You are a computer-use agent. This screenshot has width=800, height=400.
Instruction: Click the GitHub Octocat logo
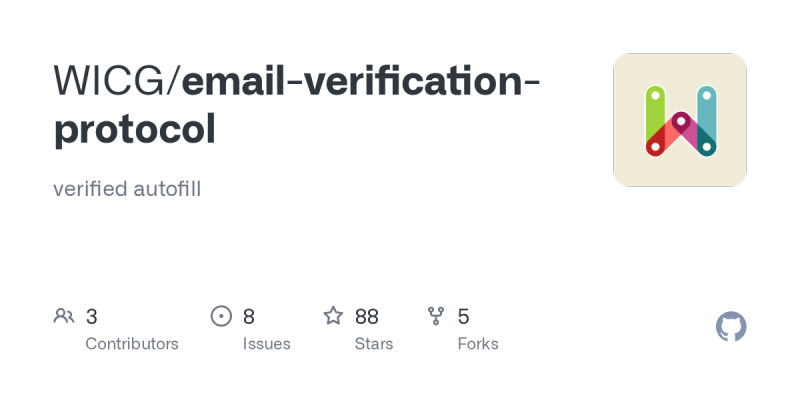732,327
